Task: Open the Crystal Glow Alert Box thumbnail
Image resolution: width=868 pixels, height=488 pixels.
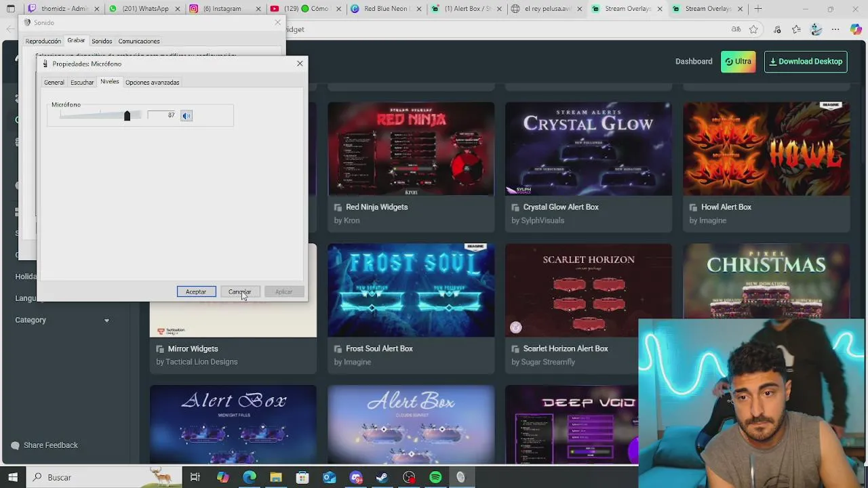Action: pyautogui.click(x=589, y=148)
